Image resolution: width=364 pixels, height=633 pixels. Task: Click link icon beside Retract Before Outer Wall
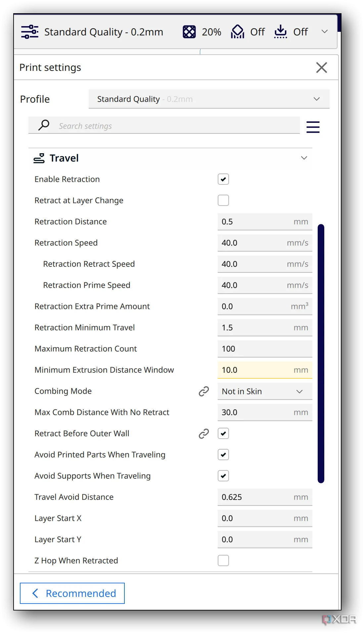coord(204,433)
